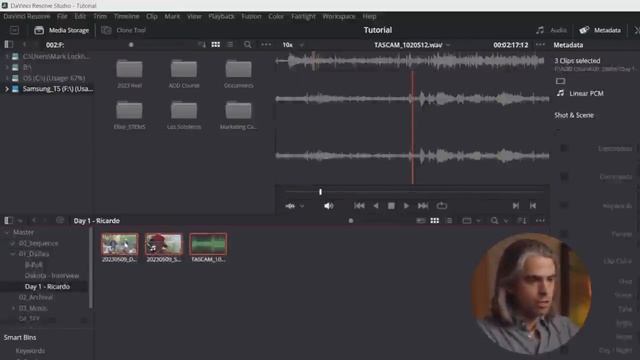Screen dimensions: 640x360
Task: Go to first frame in viewer
Action: (359, 206)
